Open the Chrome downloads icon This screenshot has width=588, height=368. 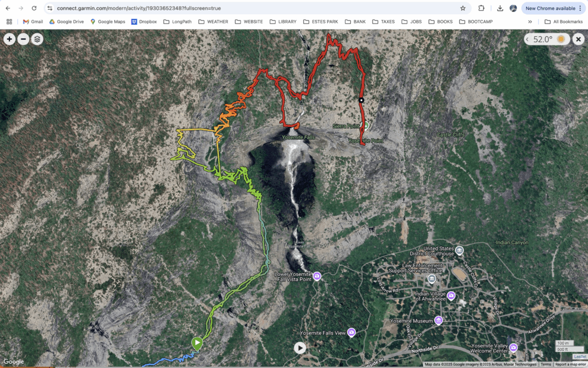(x=500, y=9)
